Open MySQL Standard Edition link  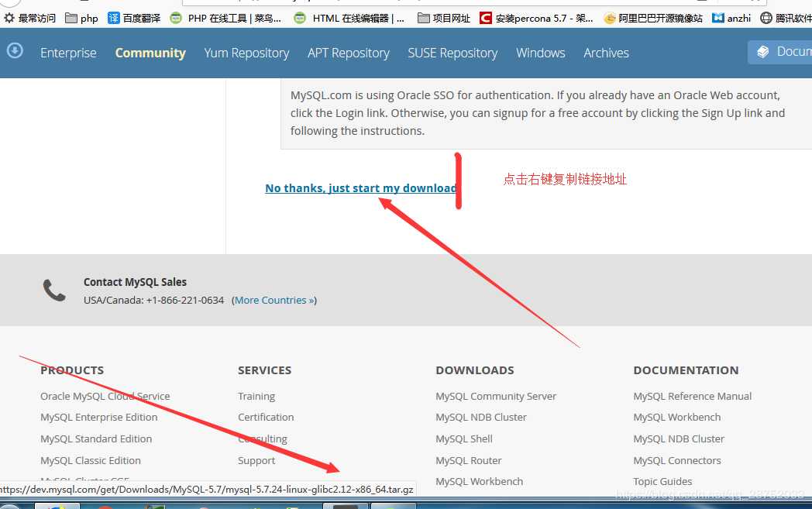tap(96, 439)
